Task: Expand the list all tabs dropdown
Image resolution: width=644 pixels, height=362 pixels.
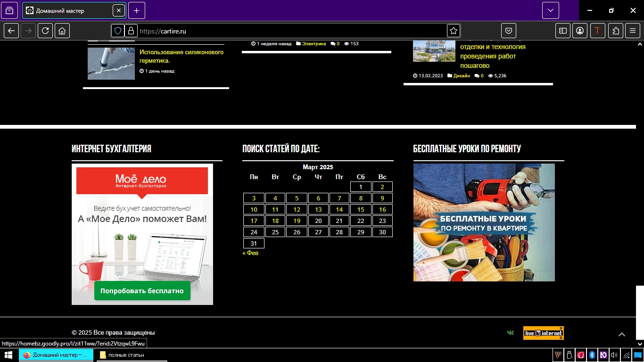Action: coord(550,10)
